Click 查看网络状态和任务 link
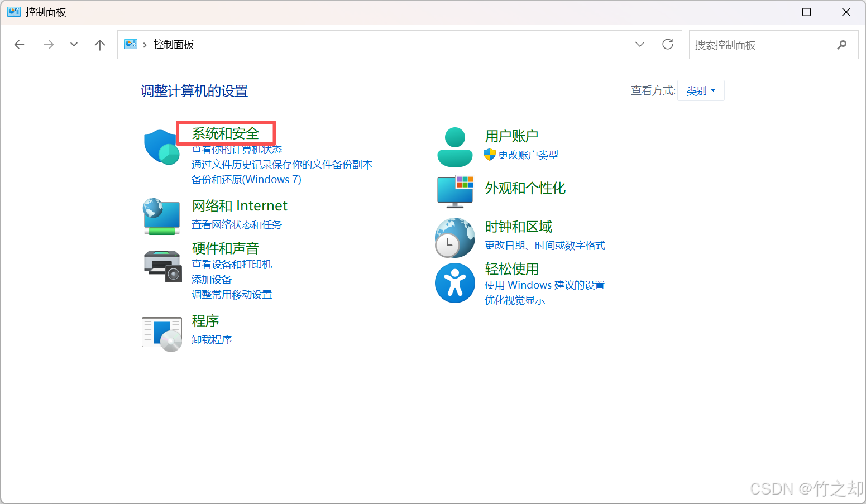This screenshot has width=866, height=504. (x=237, y=225)
